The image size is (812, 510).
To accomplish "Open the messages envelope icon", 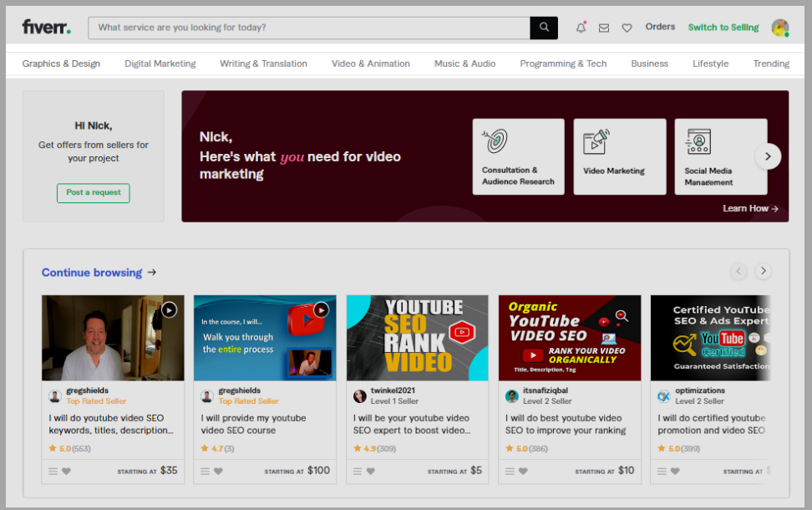I will 604,28.
